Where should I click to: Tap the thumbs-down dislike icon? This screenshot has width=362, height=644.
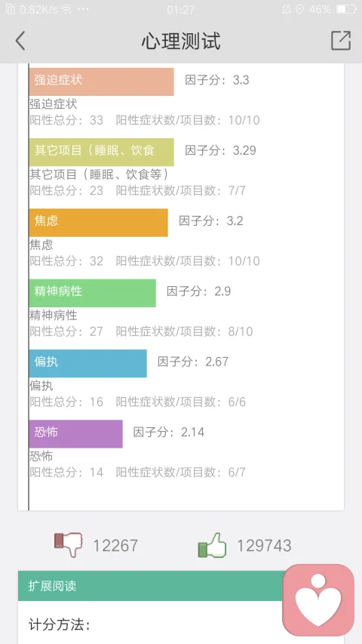pyautogui.click(x=69, y=544)
